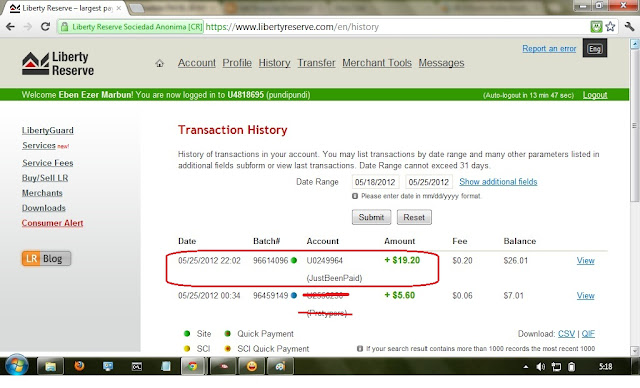Click the browser address bar URL
This screenshot has height=388, width=640.
pyautogui.click(x=292, y=27)
